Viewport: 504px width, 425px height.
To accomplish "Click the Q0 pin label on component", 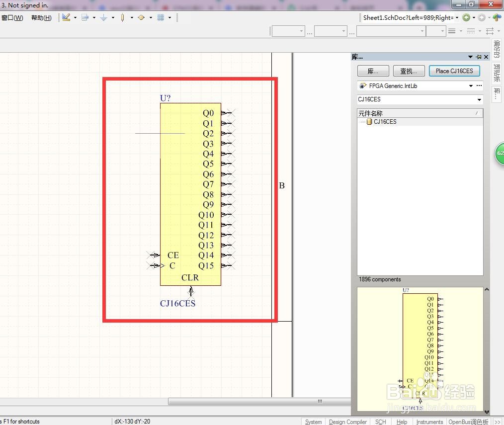I will tap(208, 113).
